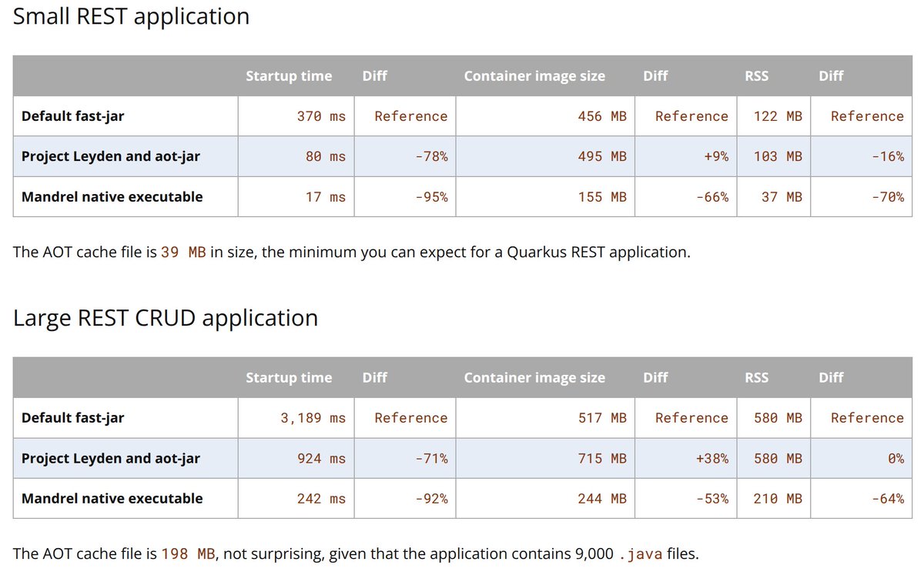Click "Default fast-jar" row label in Large CRUD table
Screen dimensions: 924x575
point(72,418)
